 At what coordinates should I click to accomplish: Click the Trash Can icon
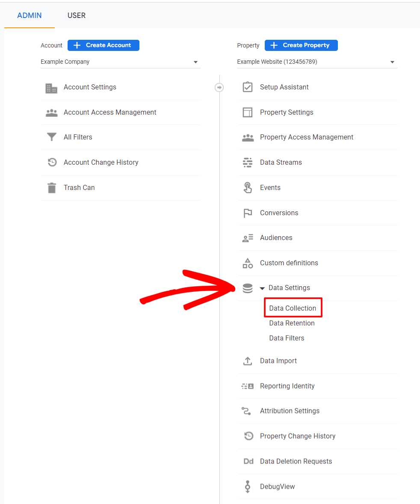point(52,188)
